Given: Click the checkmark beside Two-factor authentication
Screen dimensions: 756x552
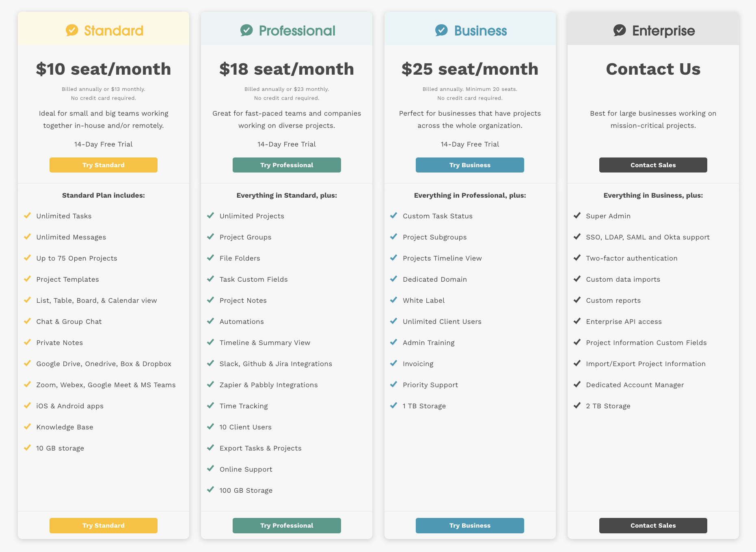Looking at the screenshot, I should [x=577, y=258].
